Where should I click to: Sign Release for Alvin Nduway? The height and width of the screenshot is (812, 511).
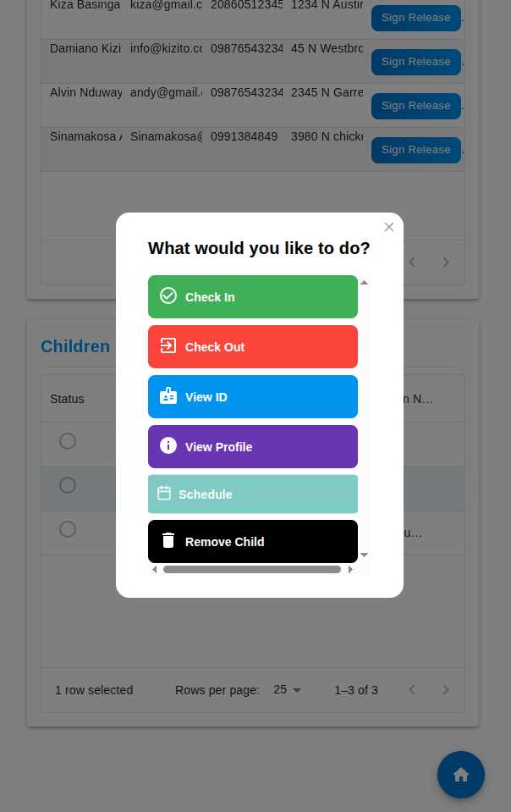click(x=415, y=106)
